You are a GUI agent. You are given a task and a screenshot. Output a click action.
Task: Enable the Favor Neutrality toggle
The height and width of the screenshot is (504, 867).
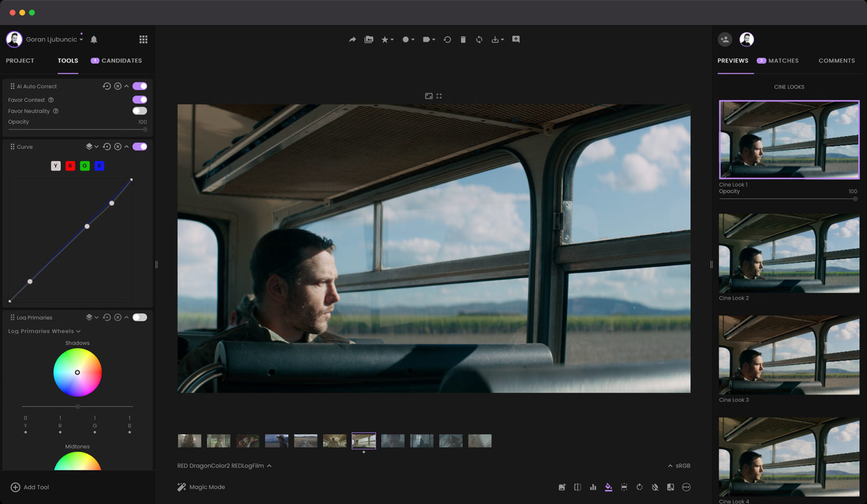[x=139, y=111]
